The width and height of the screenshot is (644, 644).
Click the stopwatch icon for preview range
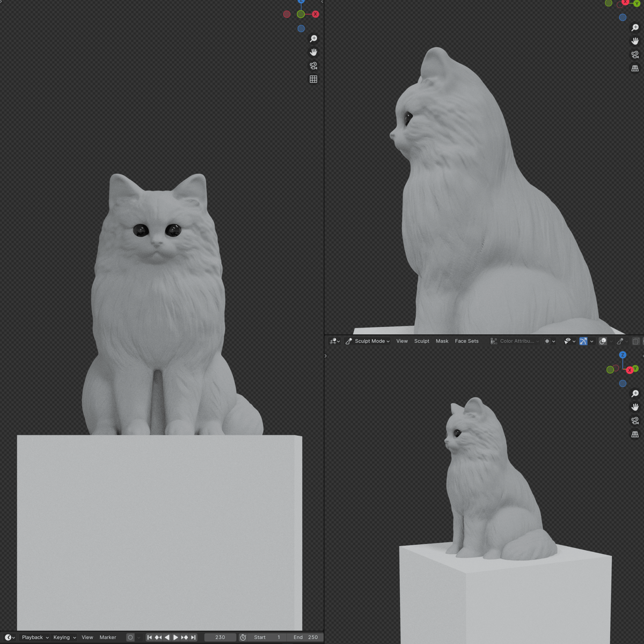[242, 637]
